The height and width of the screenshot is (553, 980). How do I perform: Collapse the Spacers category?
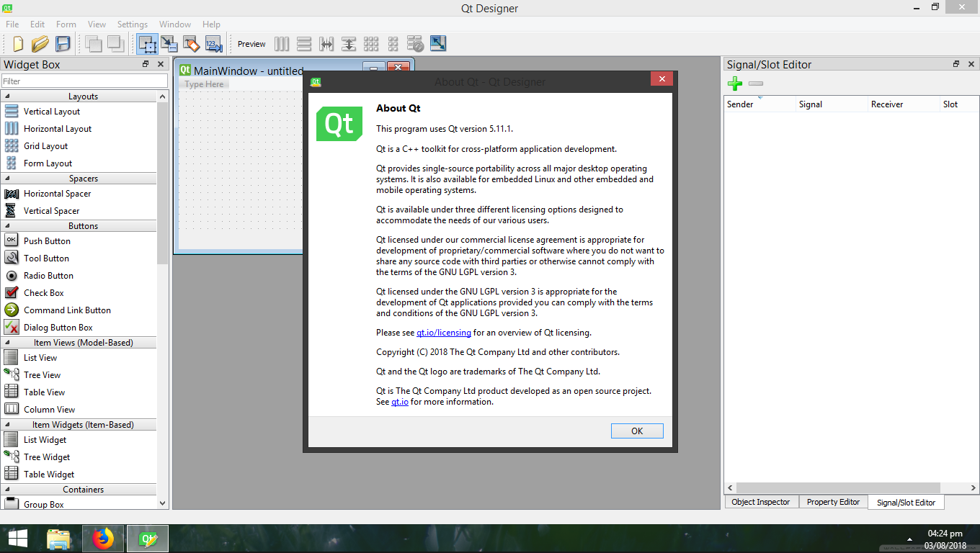tap(79, 179)
